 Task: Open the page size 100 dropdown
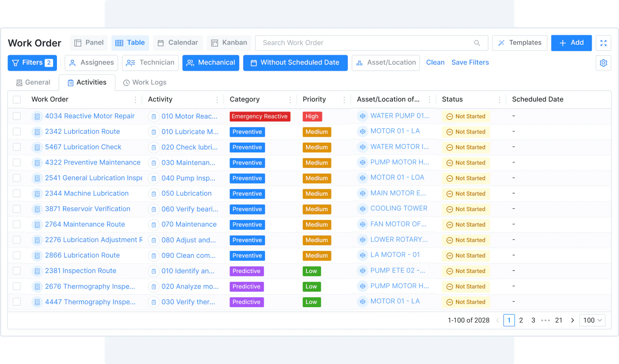592,320
